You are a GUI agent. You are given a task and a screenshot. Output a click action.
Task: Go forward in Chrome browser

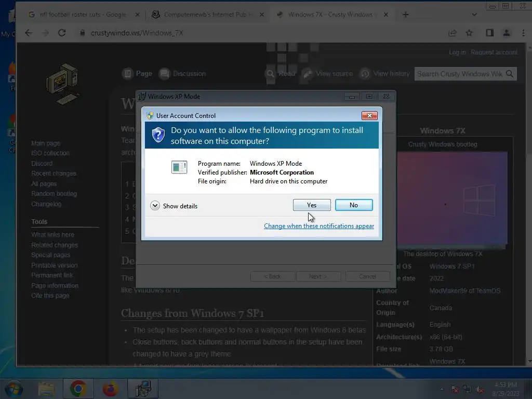pos(45,33)
